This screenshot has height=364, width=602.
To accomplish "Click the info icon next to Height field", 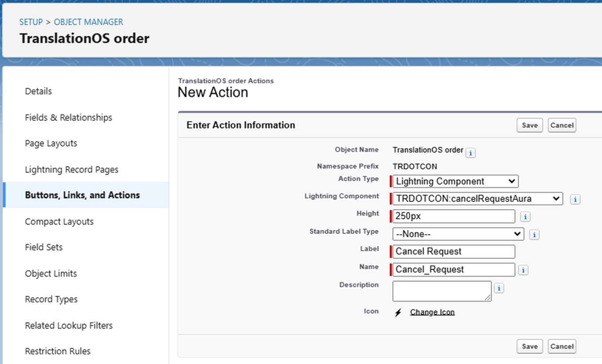I will pyautogui.click(x=526, y=217).
